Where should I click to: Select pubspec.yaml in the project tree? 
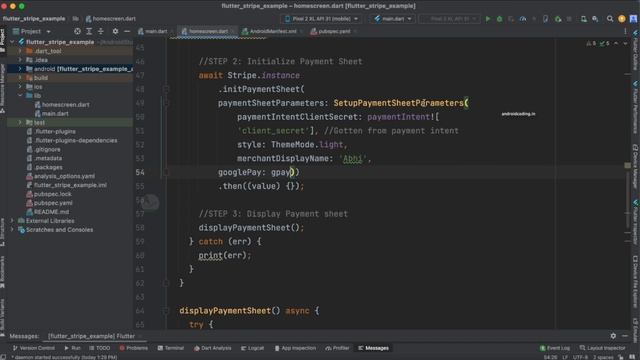pos(53,203)
